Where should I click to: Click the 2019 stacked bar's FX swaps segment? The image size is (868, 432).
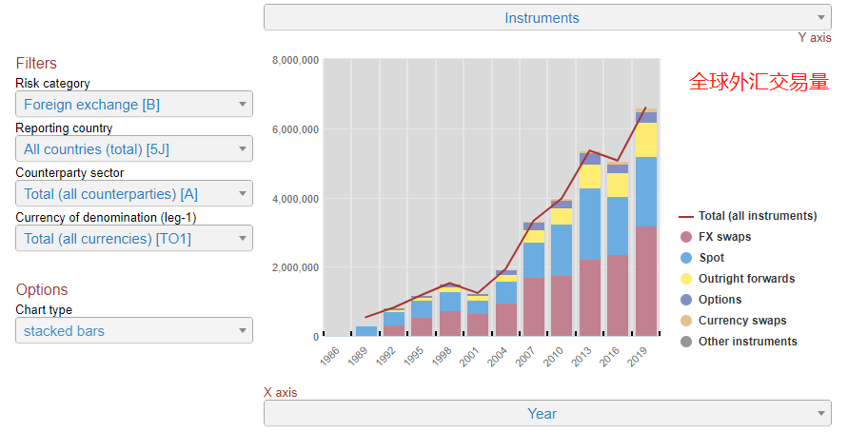tap(646, 281)
